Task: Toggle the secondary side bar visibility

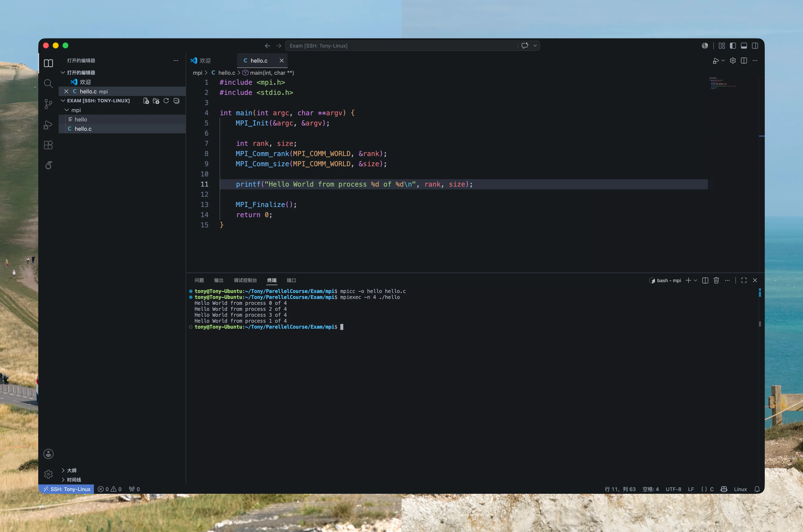Action: click(755, 46)
